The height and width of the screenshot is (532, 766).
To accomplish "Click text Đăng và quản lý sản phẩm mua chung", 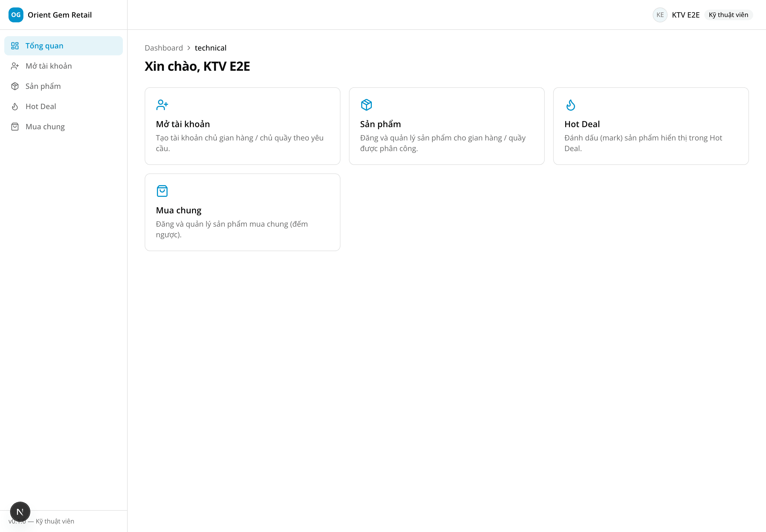I will [x=232, y=229].
